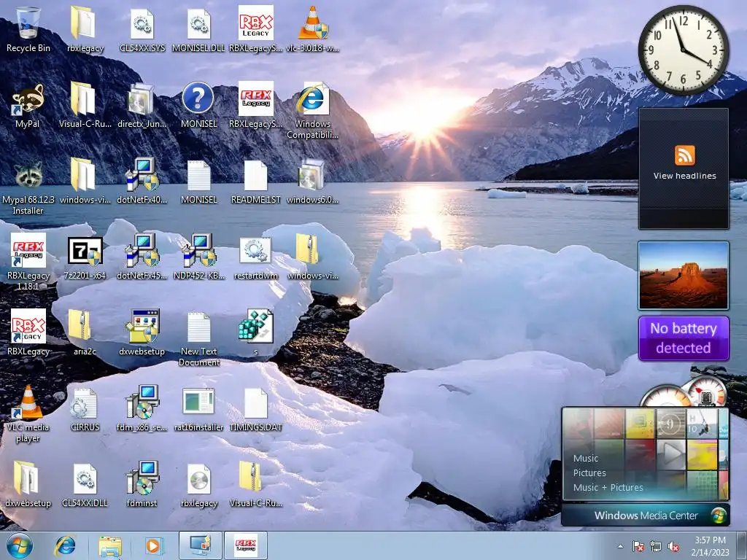This screenshot has height=560, width=747.
Task: Open the Action Center flag tray icon
Action: tap(638, 546)
